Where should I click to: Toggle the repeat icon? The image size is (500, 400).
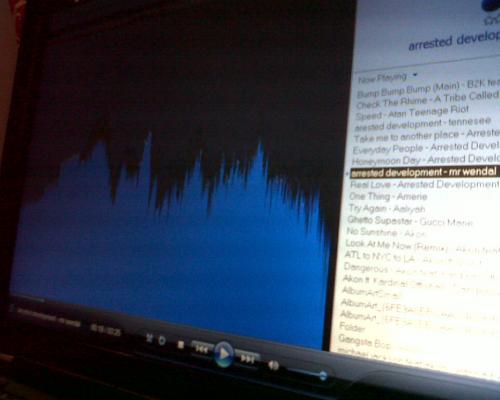[x=162, y=341]
